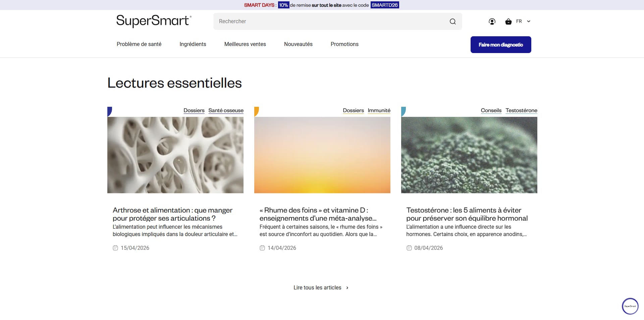Open the user account icon
The image size is (644, 320).
(x=492, y=21)
